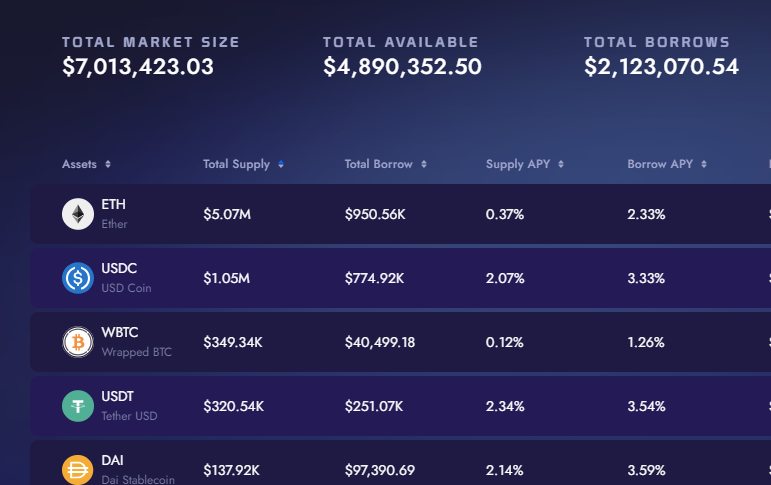Select the WBTC asset name
771x485 pixels.
tap(119, 333)
